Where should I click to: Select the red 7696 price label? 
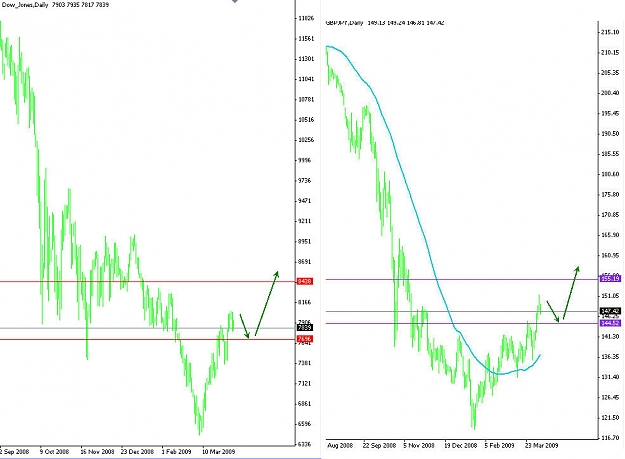point(305,339)
